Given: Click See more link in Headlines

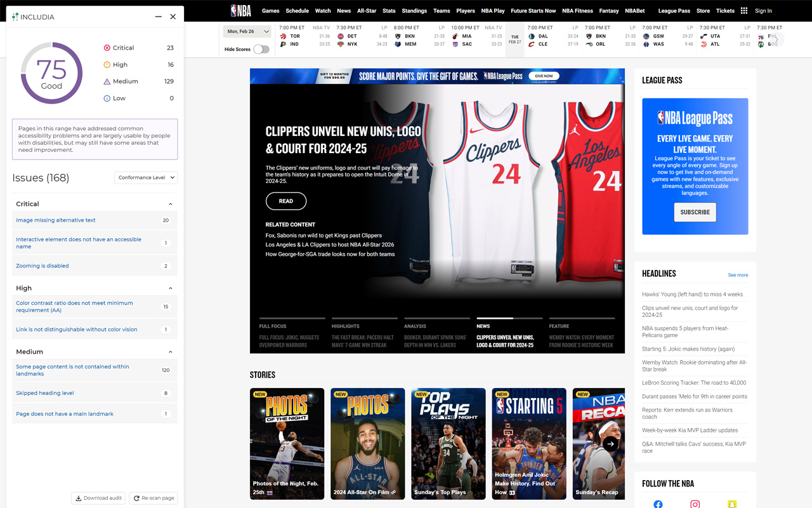Looking at the screenshot, I should point(738,275).
